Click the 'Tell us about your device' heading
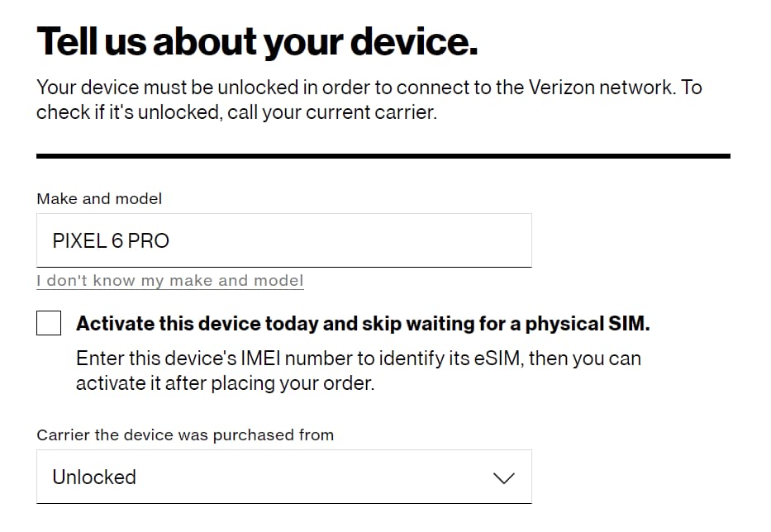This screenshot has width=771, height=532. (256, 40)
